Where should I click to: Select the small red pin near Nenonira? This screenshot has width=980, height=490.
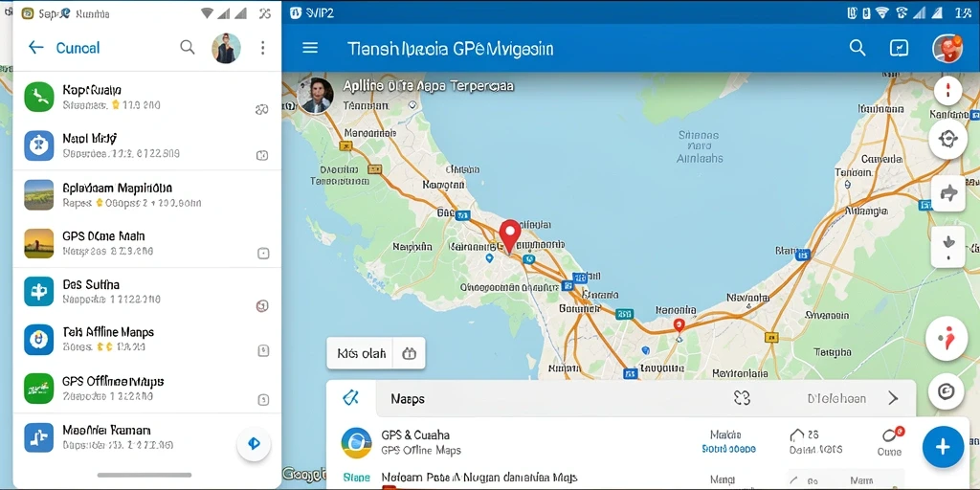click(x=679, y=325)
